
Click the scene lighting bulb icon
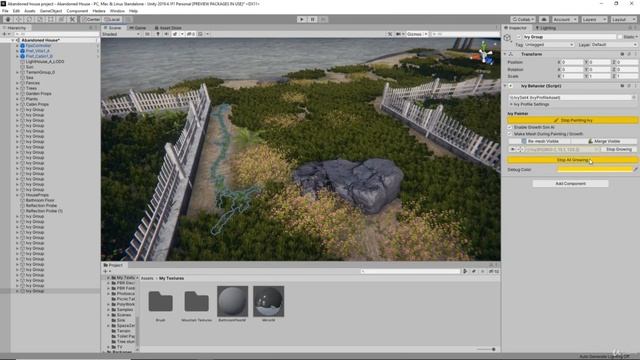tap(158, 34)
